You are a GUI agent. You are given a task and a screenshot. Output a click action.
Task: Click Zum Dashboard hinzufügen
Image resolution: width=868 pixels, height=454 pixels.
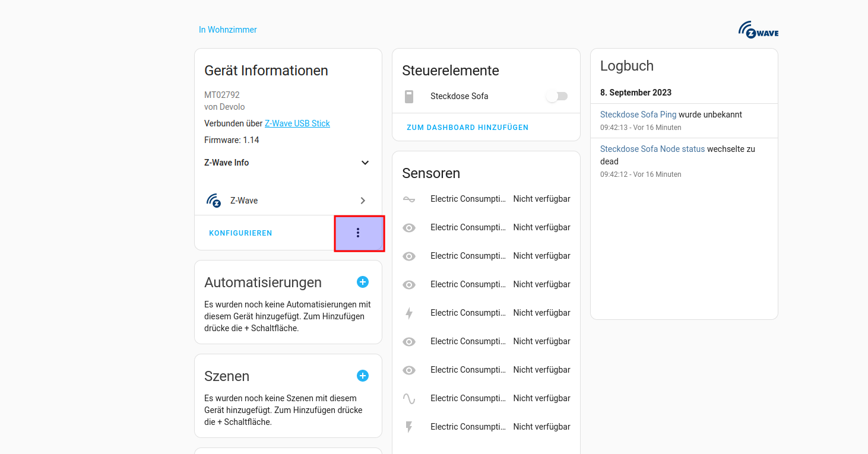pyautogui.click(x=467, y=128)
